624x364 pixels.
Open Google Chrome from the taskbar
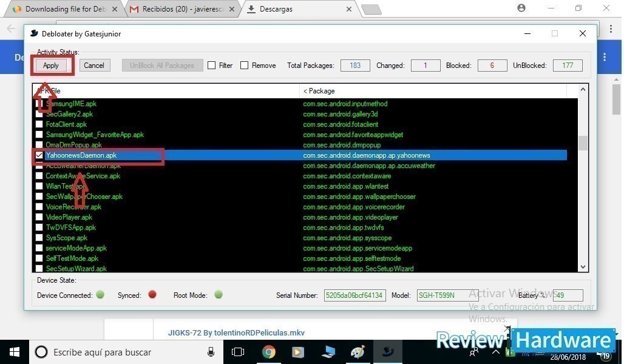tap(269, 352)
